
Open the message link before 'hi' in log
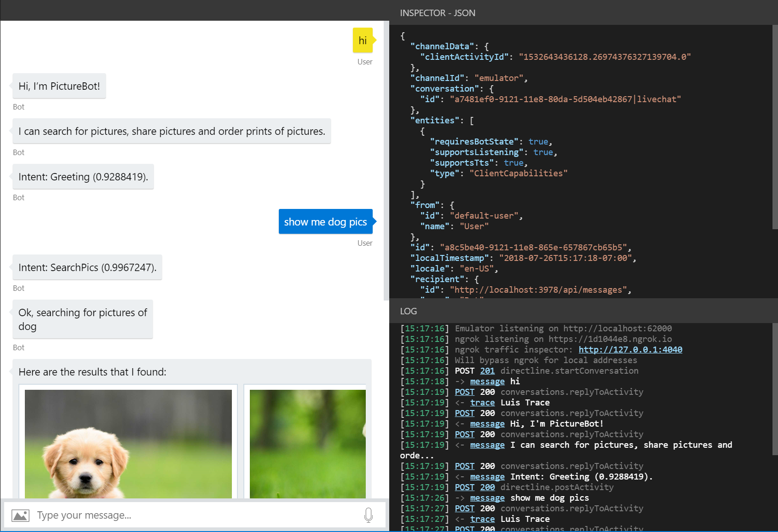point(487,382)
